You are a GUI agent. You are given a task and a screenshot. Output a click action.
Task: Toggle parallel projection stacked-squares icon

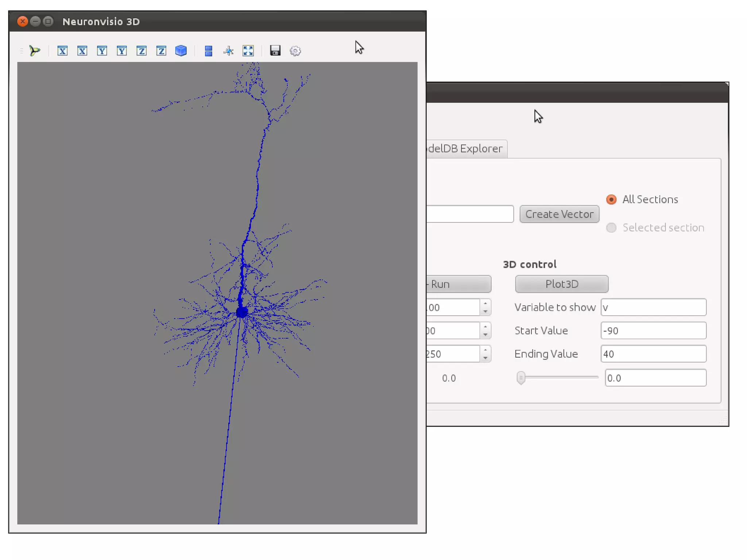[x=208, y=51]
